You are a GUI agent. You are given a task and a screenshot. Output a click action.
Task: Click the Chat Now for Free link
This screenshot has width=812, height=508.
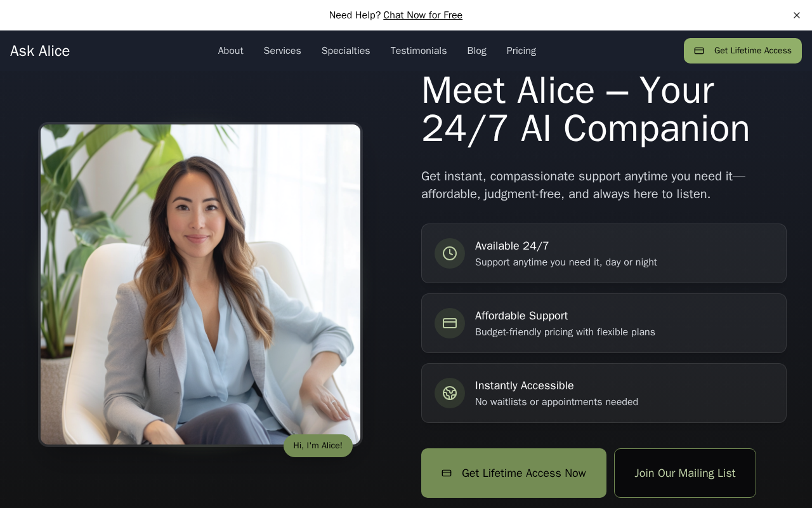tap(422, 15)
